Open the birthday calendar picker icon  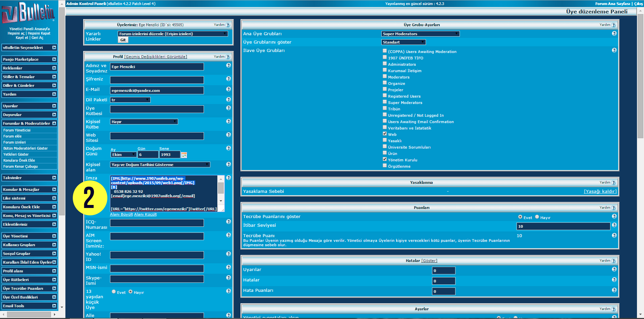pyautogui.click(x=184, y=155)
